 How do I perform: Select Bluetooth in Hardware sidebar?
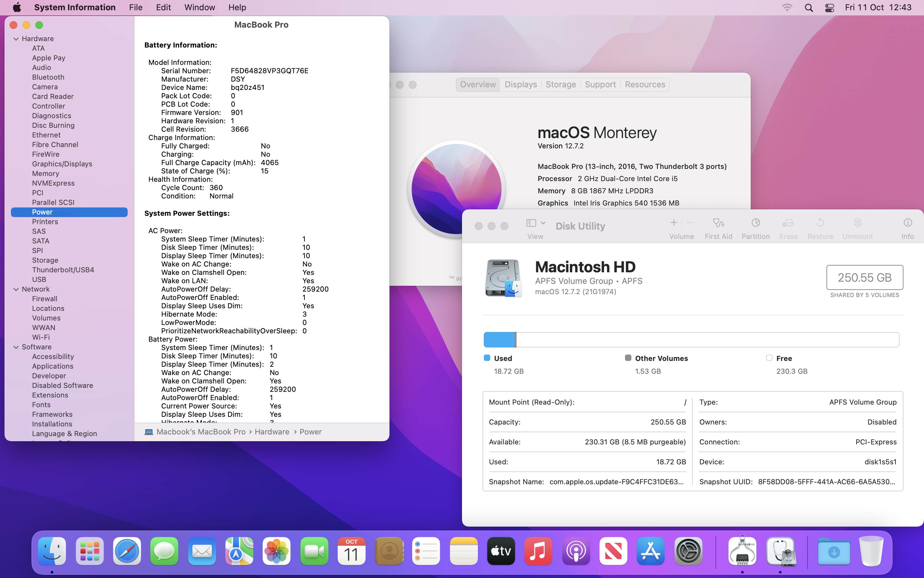pyautogui.click(x=48, y=77)
